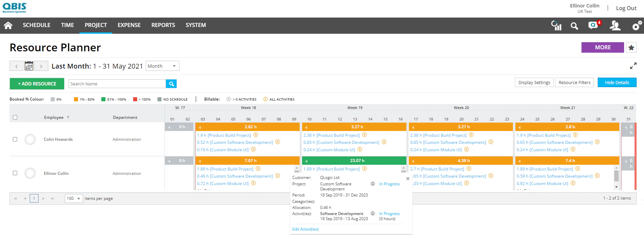The image size is (644, 238).
Task: Collapse Week 19 for Colin Howards
Action: 306,127
